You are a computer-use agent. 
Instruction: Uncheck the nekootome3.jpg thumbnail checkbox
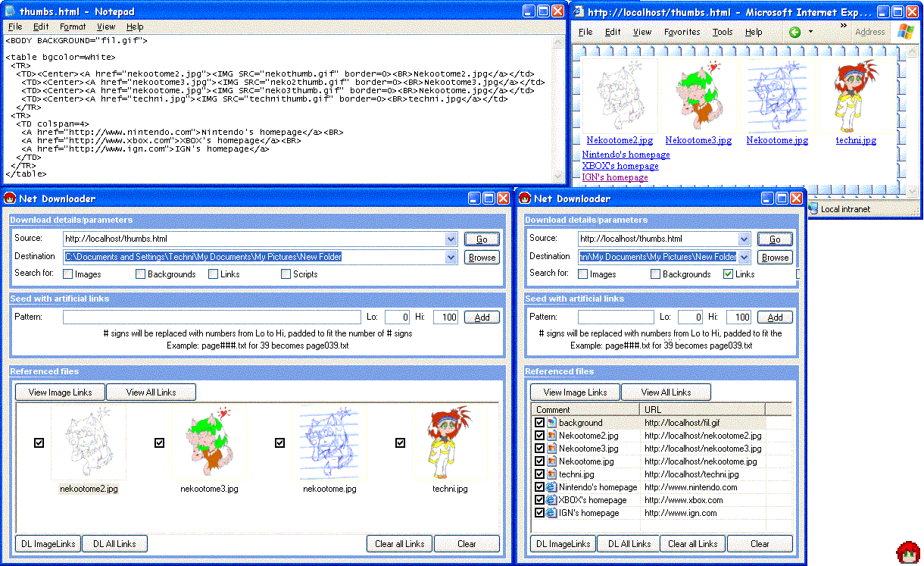[x=159, y=443]
